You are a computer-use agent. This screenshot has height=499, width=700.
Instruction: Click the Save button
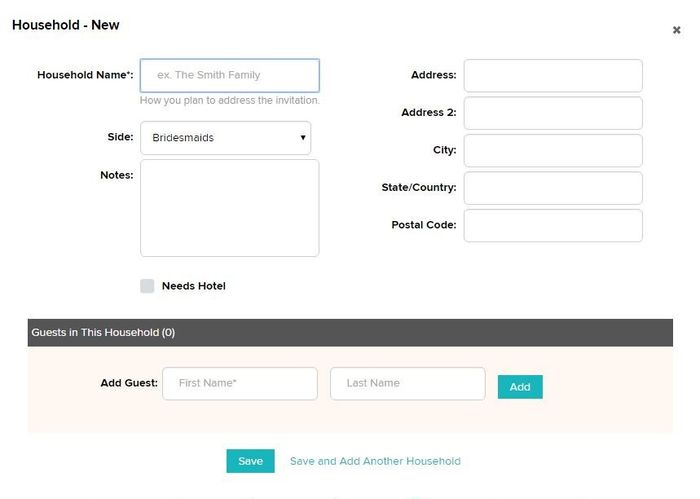[x=250, y=461]
